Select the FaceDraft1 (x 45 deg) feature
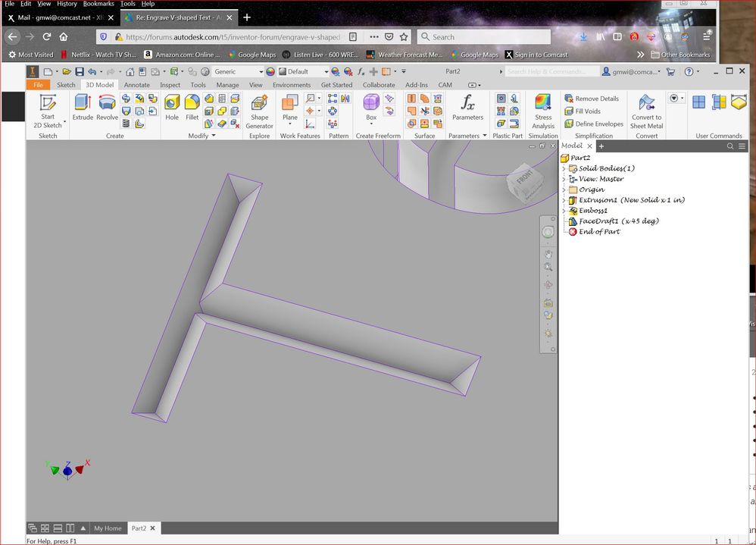 point(614,221)
